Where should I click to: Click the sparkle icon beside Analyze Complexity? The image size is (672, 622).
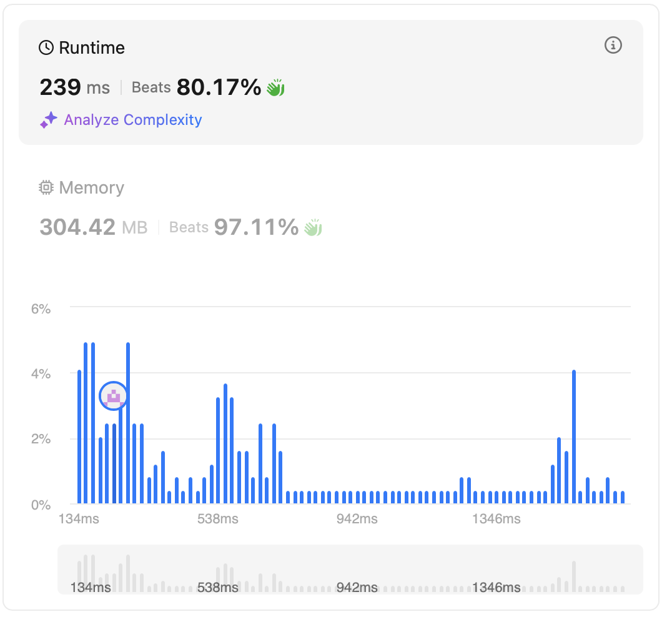tap(49, 120)
